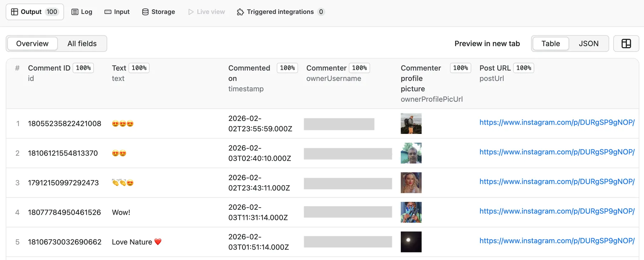Click the Comment ID column header
Viewport: 644px width, 260px height.
pyautogui.click(x=49, y=68)
